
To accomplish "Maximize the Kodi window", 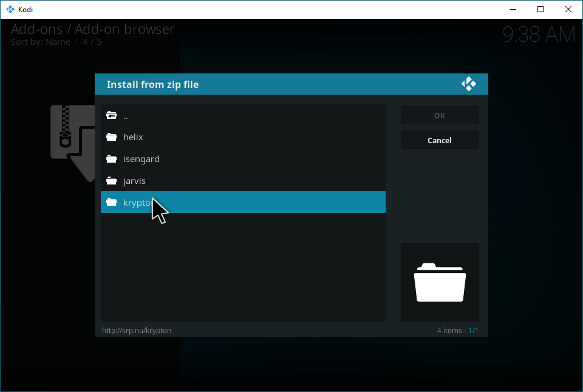I will [x=540, y=9].
